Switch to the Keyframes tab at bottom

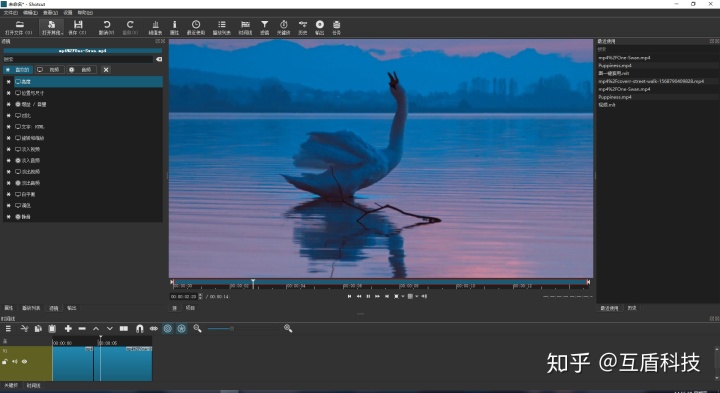coord(10,386)
